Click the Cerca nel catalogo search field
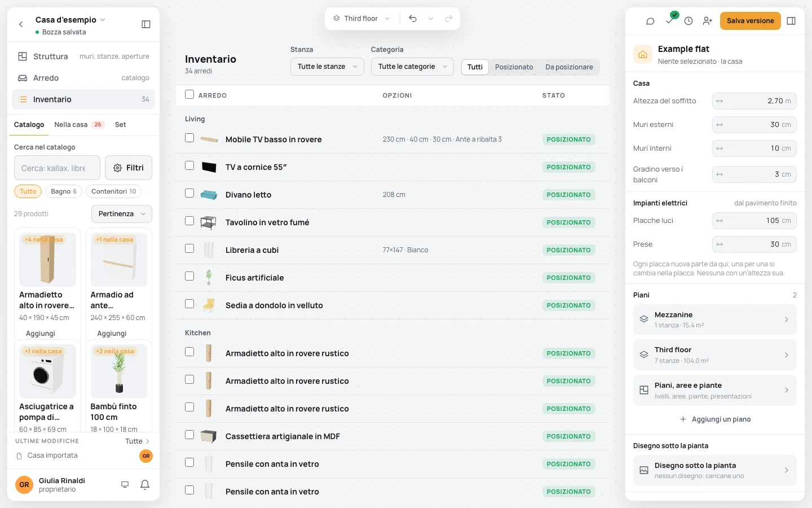 57,168
